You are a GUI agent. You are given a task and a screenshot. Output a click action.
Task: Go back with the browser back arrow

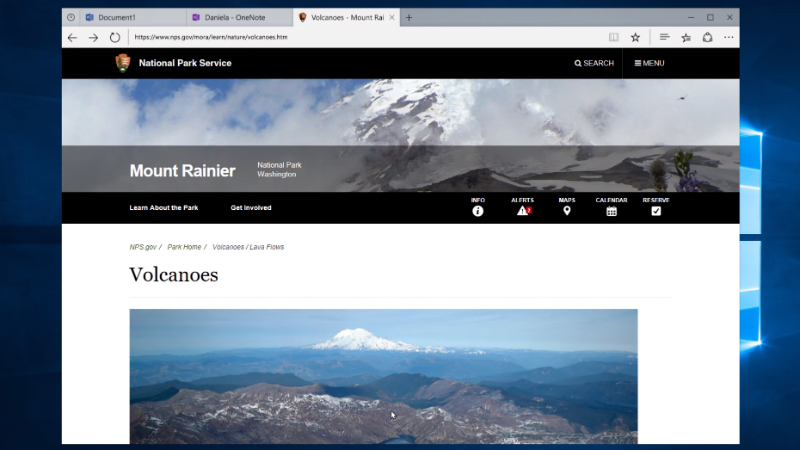pos(72,37)
